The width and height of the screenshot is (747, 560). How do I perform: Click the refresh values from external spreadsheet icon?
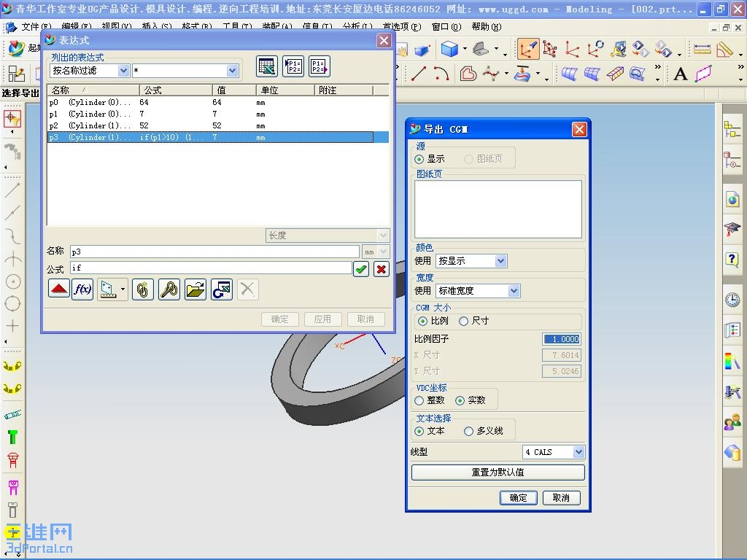tap(222, 289)
